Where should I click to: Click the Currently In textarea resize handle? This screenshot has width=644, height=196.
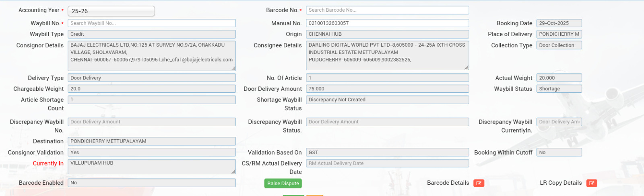click(x=233, y=171)
